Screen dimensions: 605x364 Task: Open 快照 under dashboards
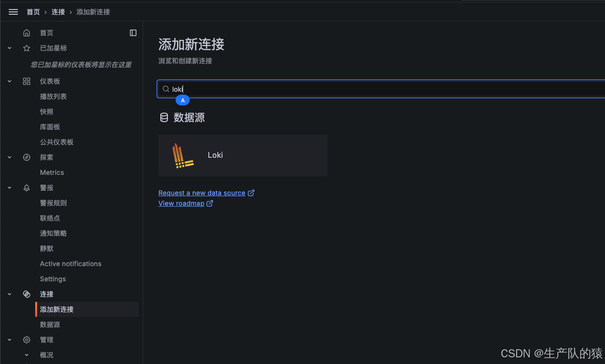(47, 112)
